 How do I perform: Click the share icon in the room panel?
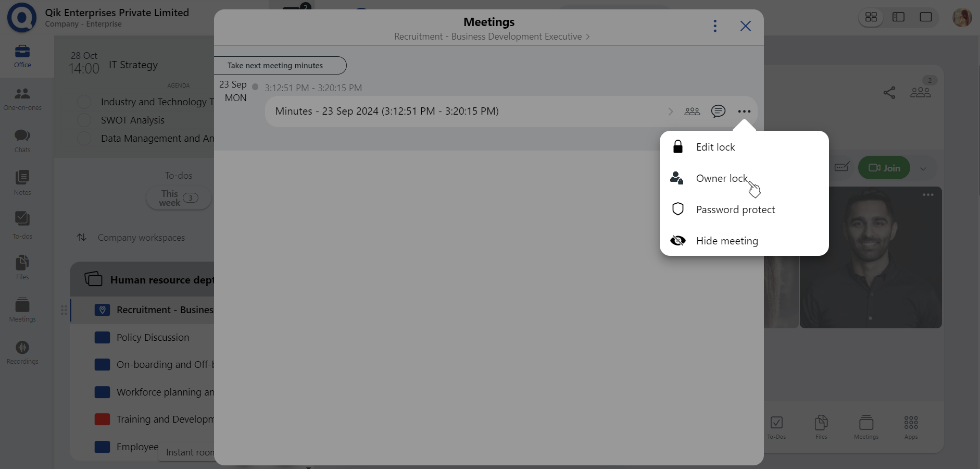tap(889, 93)
